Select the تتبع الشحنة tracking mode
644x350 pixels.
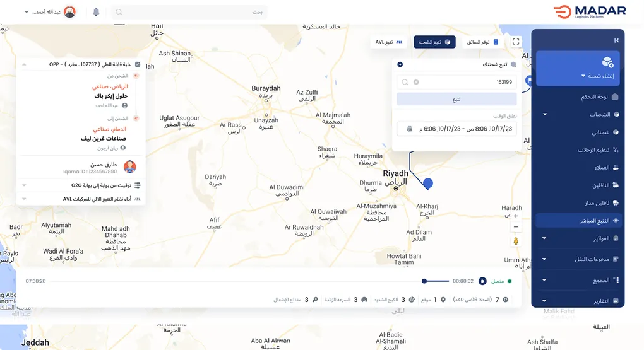coord(434,42)
